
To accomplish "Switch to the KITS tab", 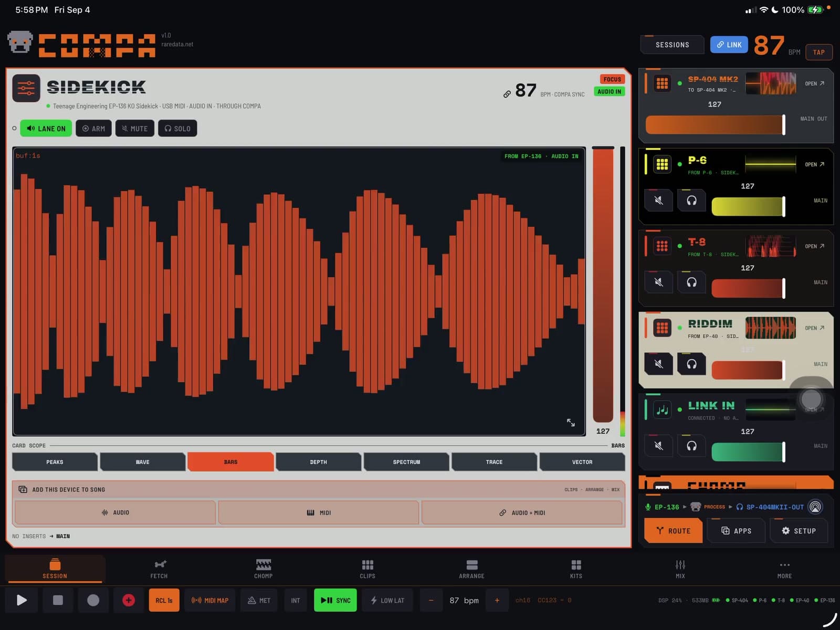I will tap(576, 569).
